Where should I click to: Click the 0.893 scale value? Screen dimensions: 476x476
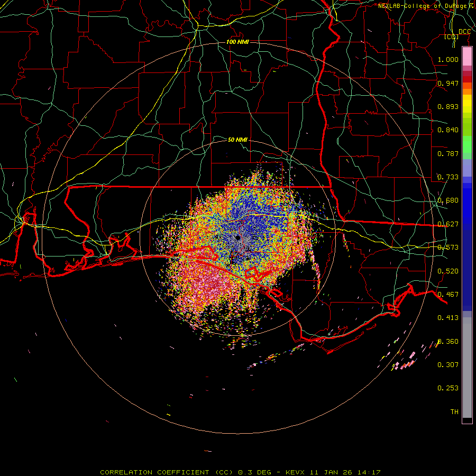pos(448,106)
